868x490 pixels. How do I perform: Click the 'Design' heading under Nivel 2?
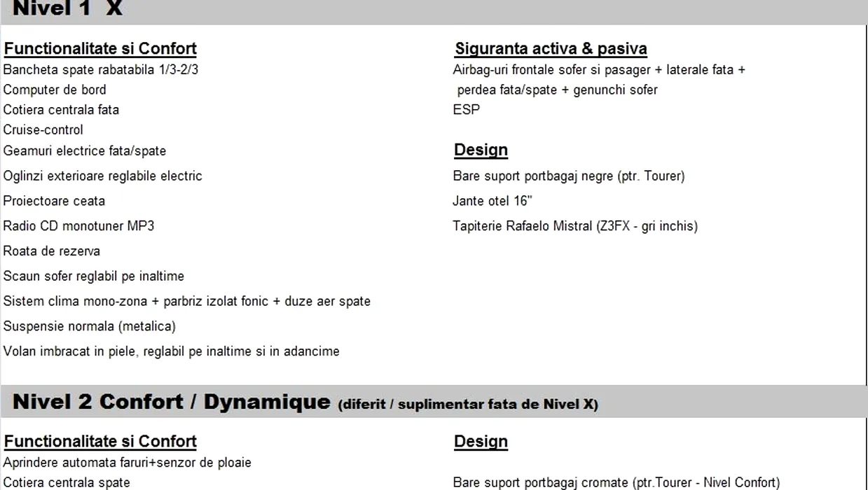tap(481, 442)
